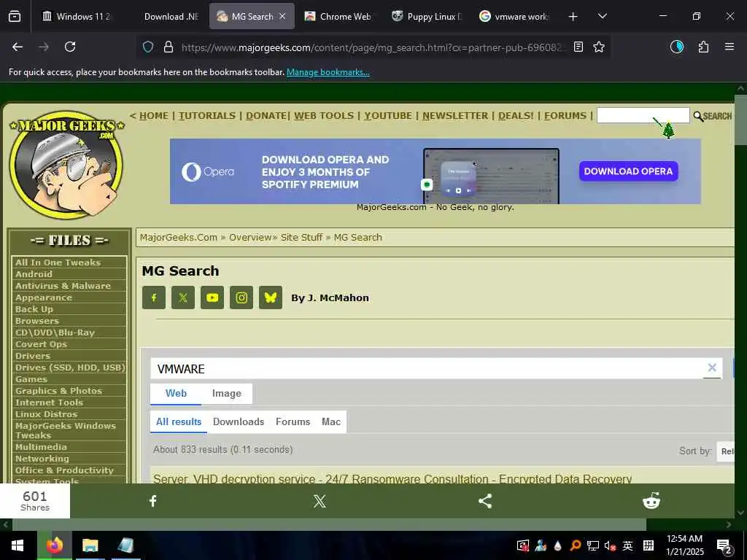
Task: Select the Image search tab
Action: pos(227,393)
